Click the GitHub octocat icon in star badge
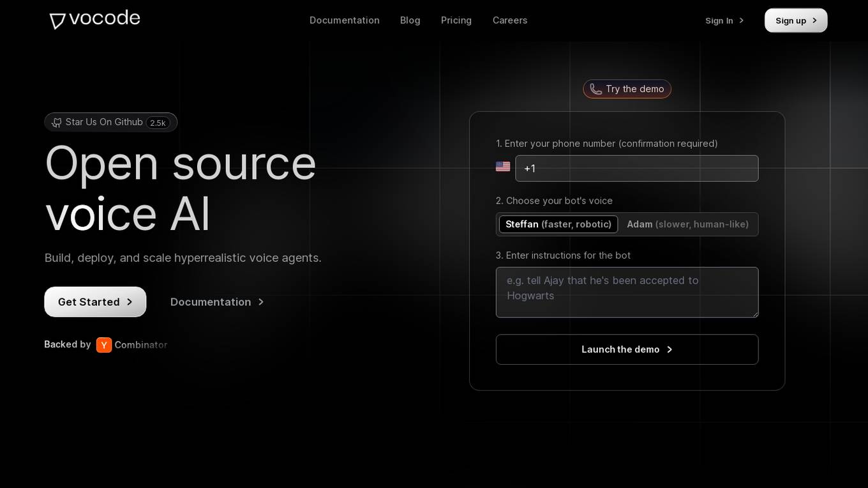The width and height of the screenshot is (868, 488). click(57, 123)
